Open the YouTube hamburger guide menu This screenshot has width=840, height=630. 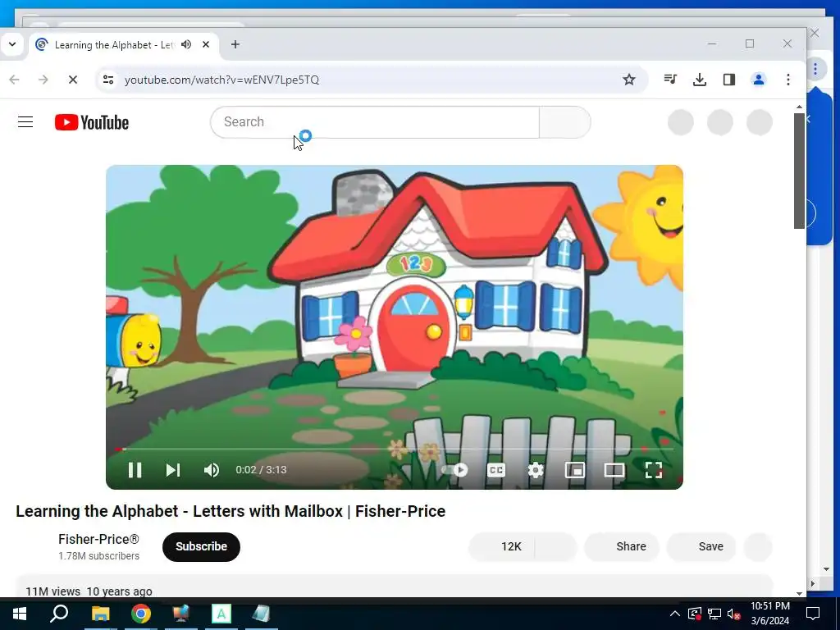tap(25, 122)
